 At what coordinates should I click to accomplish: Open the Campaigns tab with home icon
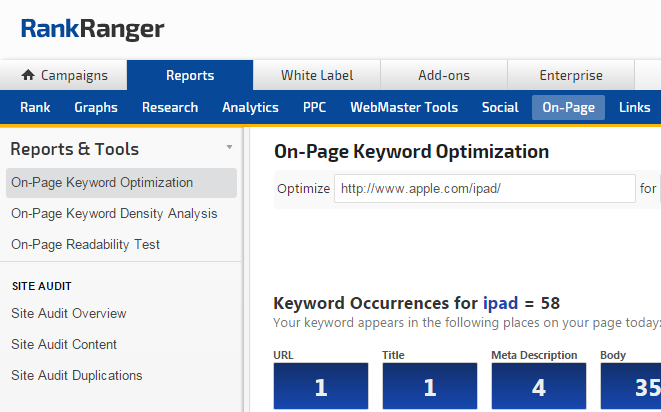click(x=64, y=75)
